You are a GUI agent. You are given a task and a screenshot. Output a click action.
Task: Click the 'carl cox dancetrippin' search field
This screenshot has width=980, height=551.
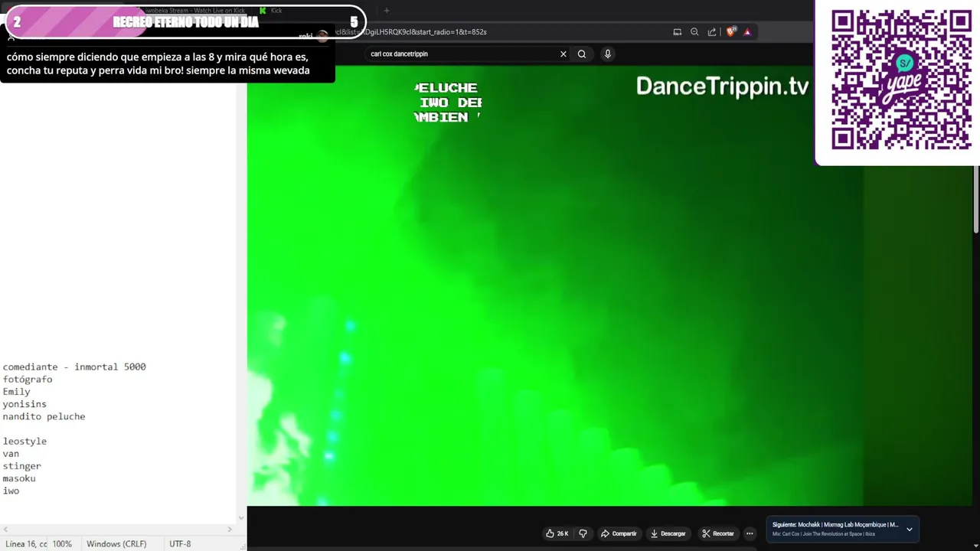[x=462, y=54]
